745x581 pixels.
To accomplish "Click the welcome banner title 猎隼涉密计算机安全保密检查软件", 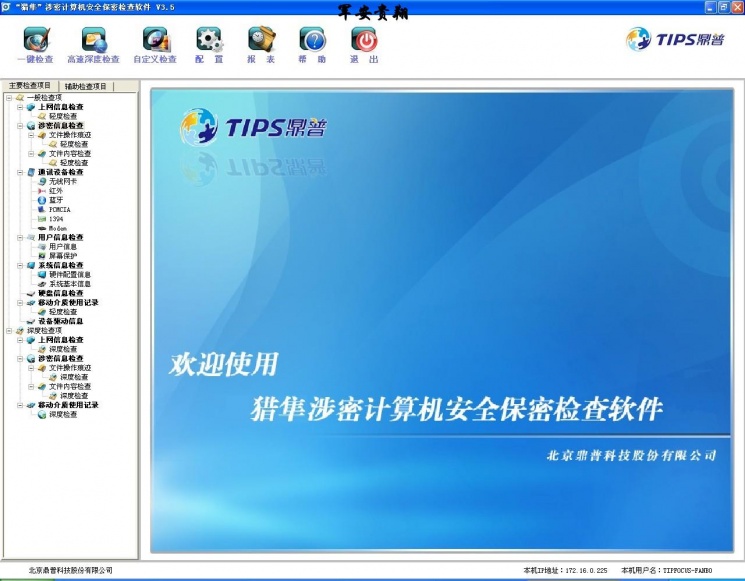I will (456, 409).
